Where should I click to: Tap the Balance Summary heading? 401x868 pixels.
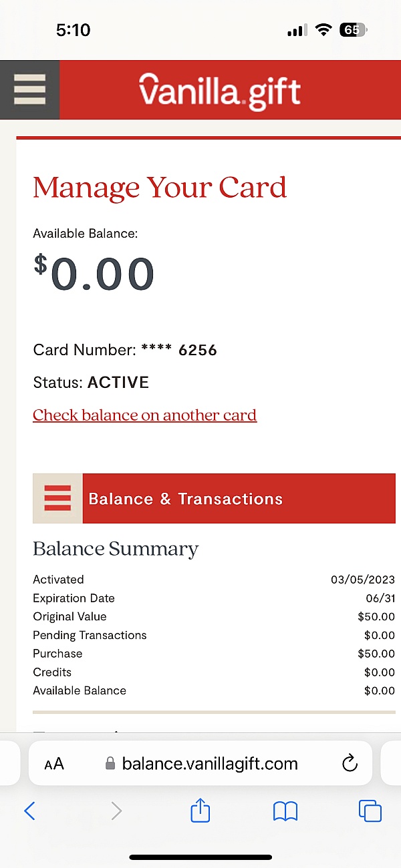[116, 549]
